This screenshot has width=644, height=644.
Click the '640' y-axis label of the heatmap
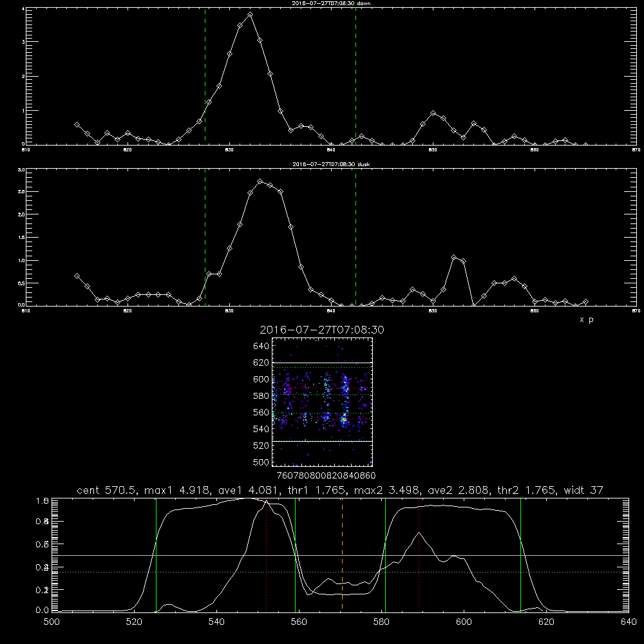tap(261, 346)
